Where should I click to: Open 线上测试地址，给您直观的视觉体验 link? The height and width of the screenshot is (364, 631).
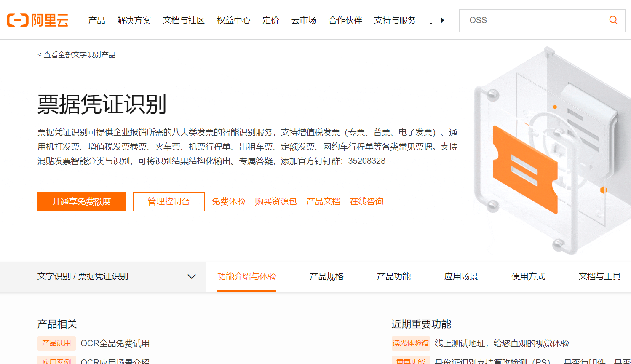point(502,343)
